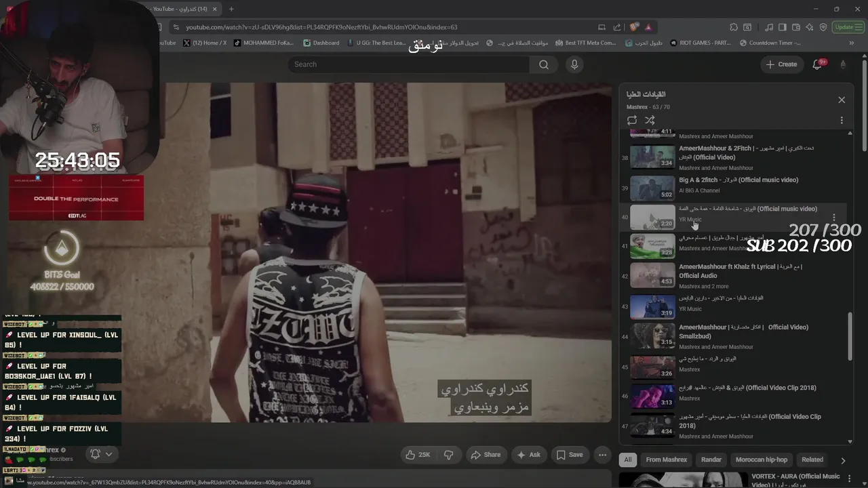
Task: Open the Best TFT Meta Comps bookmark
Action: (x=585, y=43)
